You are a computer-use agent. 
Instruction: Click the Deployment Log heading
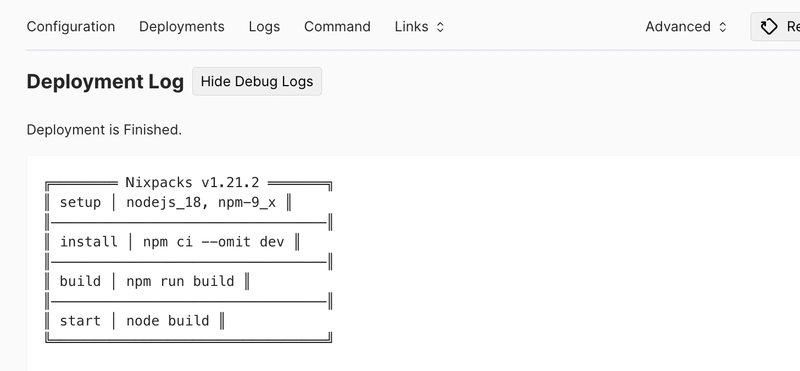105,82
